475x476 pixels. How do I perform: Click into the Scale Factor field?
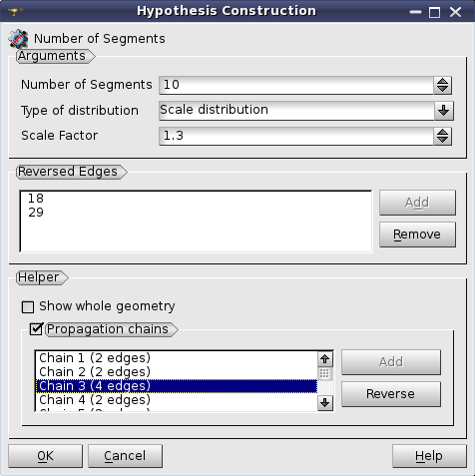tap(296, 136)
